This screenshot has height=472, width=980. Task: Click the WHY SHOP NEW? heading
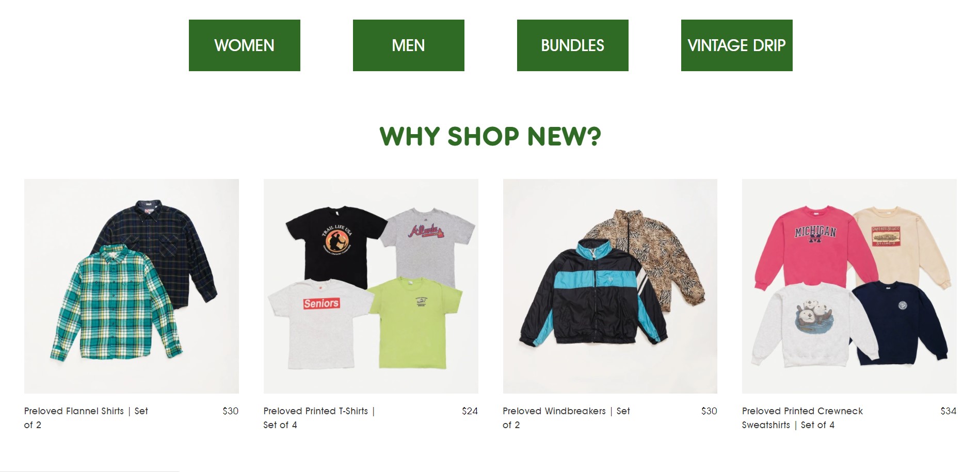tap(490, 136)
